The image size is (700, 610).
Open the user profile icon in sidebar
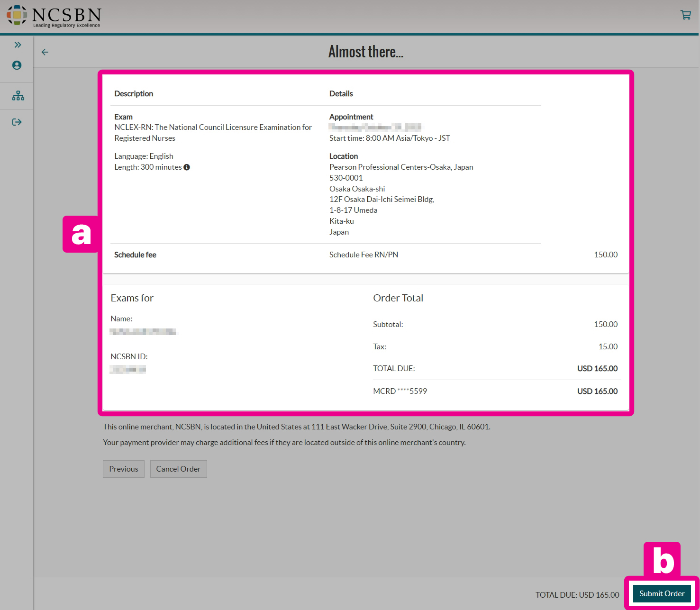(17, 65)
